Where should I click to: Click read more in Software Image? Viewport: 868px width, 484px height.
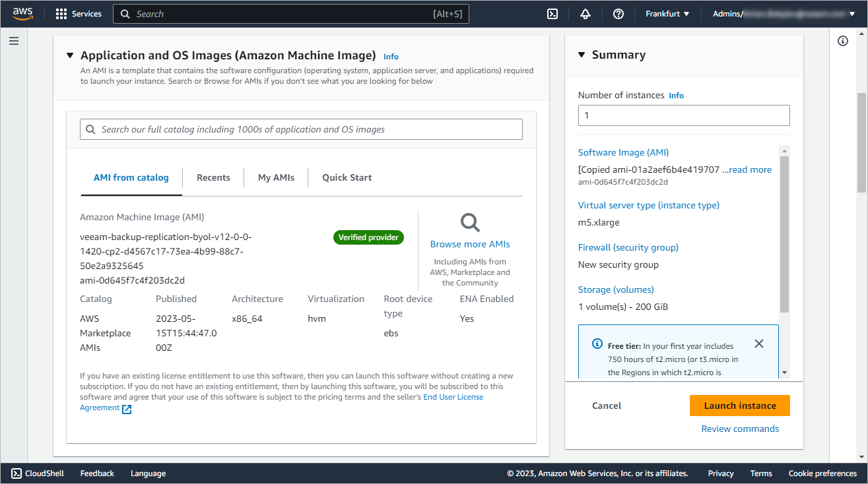[751, 169]
